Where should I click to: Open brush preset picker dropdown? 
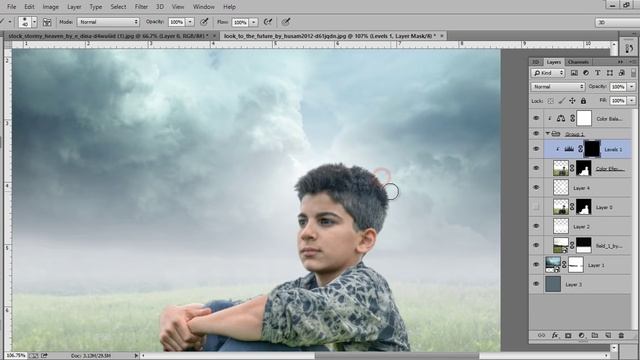[x=34, y=22]
